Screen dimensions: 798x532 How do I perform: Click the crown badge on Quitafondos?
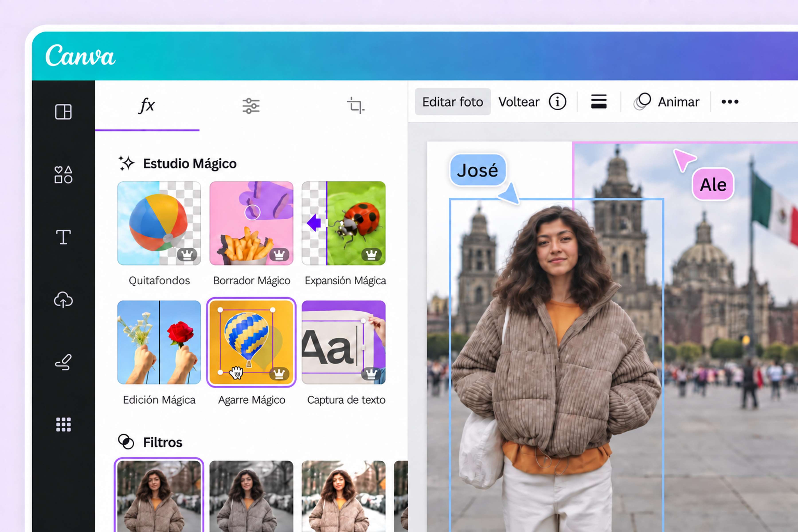pyautogui.click(x=187, y=254)
